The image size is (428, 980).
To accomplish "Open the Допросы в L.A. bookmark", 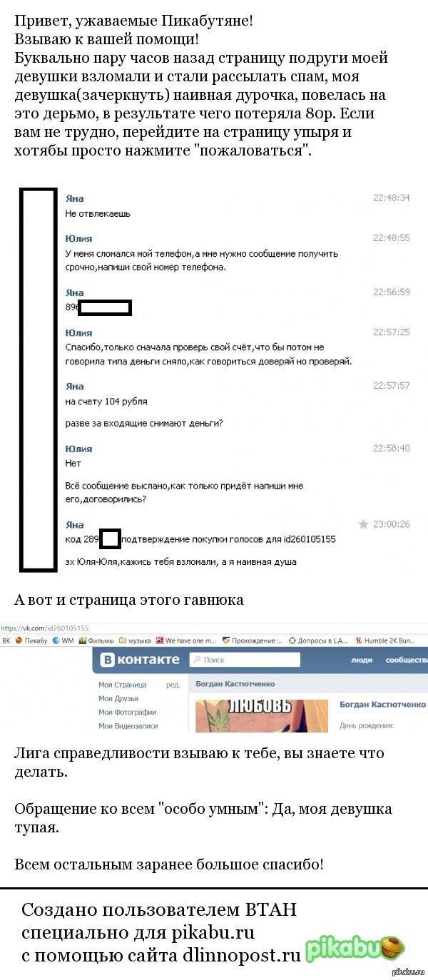I will [318, 640].
